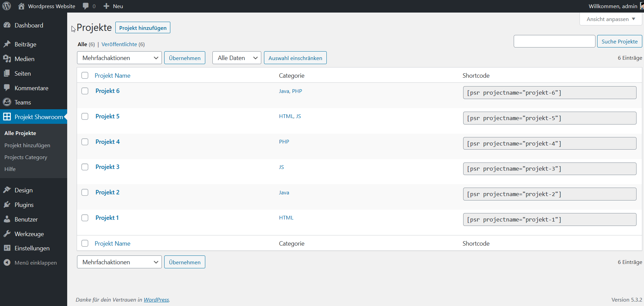
Task: Toggle the select-all checkbox in the table footer
Action: pos(85,243)
